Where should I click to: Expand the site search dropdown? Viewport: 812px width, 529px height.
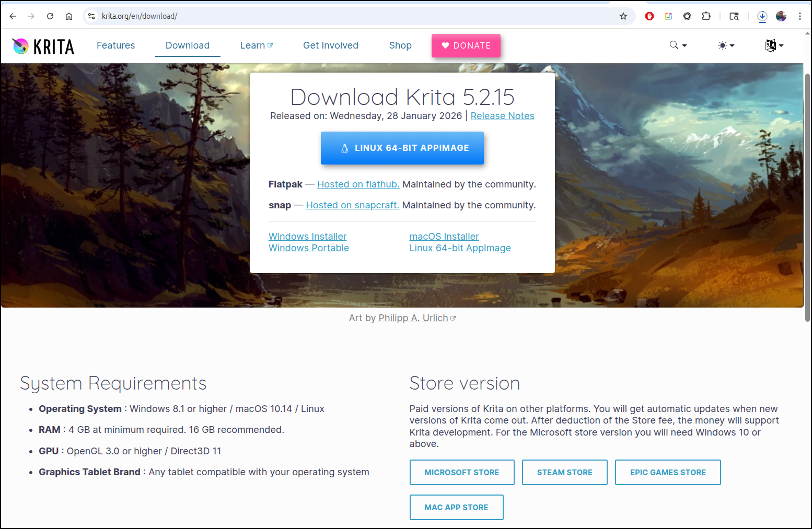(678, 45)
